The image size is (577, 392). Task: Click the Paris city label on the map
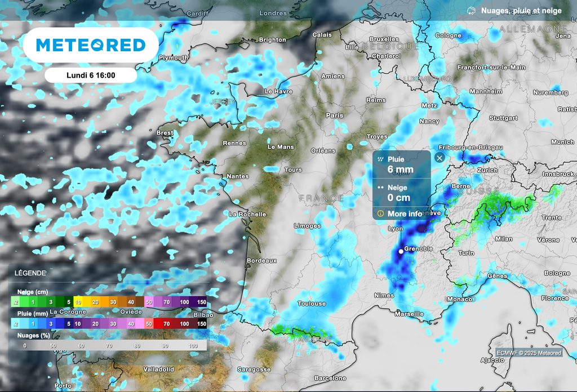tap(334, 115)
